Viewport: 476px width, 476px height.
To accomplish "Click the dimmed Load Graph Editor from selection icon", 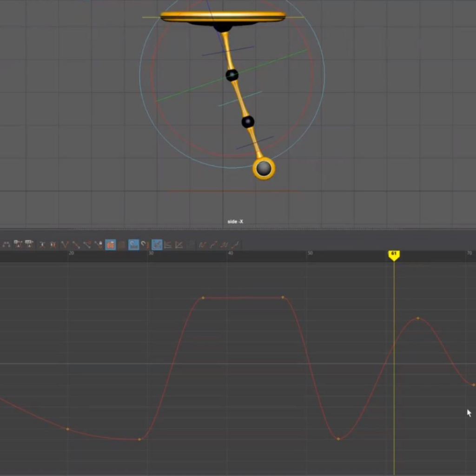I will coord(122,245).
